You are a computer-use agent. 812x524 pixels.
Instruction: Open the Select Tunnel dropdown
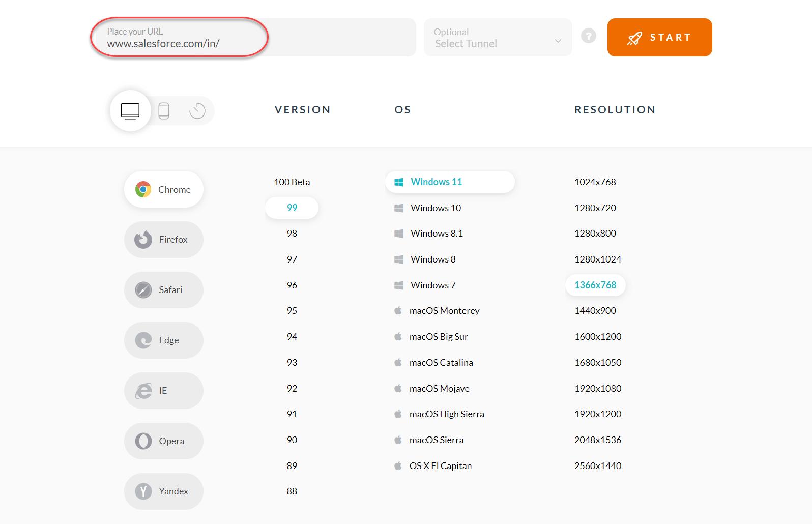pyautogui.click(x=498, y=38)
